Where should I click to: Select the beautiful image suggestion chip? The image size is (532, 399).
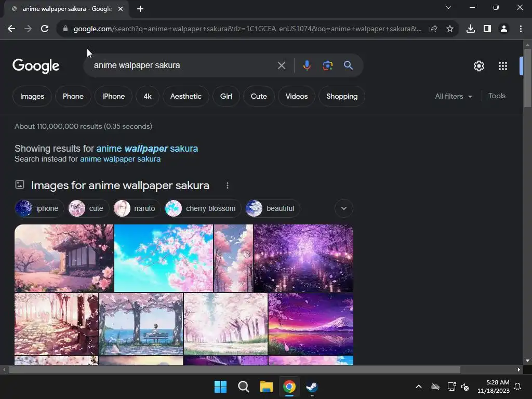tap(272, 208)
